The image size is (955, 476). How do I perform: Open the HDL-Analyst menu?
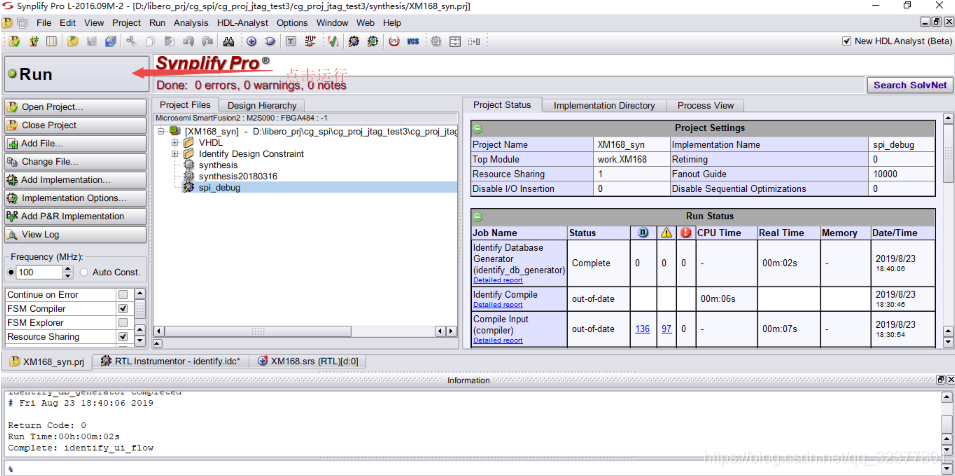242,23
